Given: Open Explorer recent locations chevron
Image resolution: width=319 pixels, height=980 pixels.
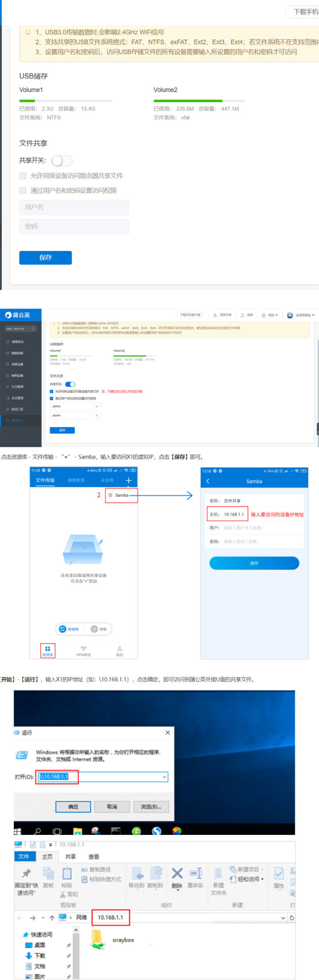Looking at the screenshot, I should 43,918.
